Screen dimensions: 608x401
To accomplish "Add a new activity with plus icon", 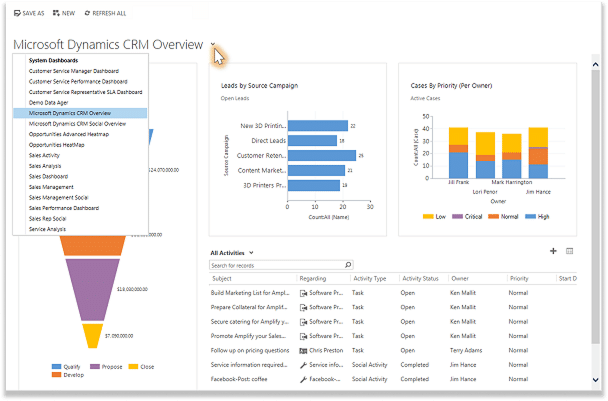I will (553, 251).
